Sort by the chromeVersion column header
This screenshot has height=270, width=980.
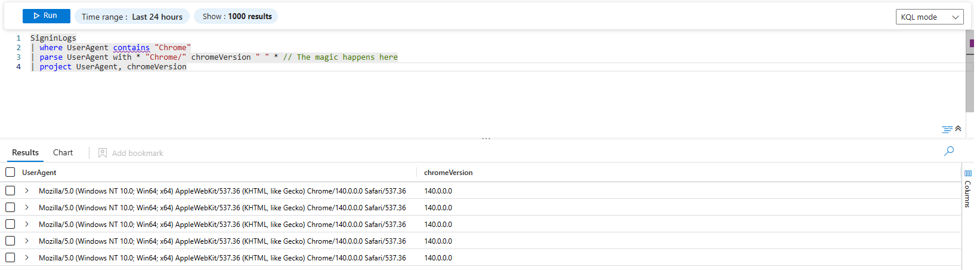point(448,173)
